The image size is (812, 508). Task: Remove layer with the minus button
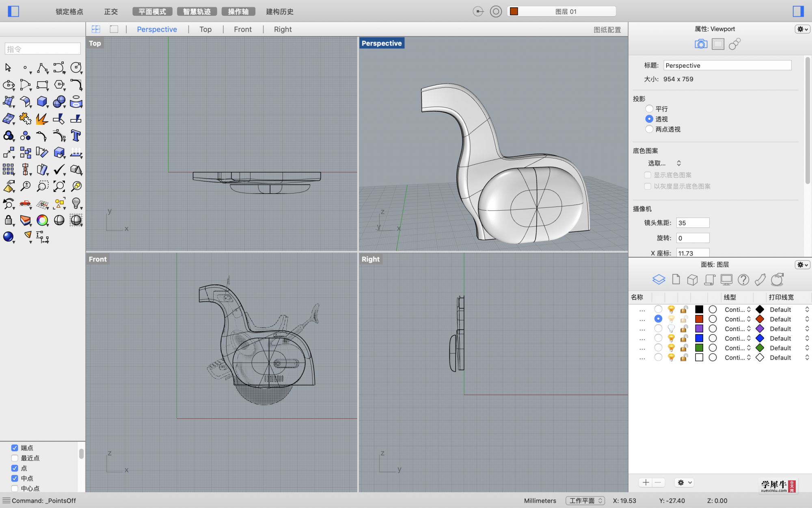[658, 482]
